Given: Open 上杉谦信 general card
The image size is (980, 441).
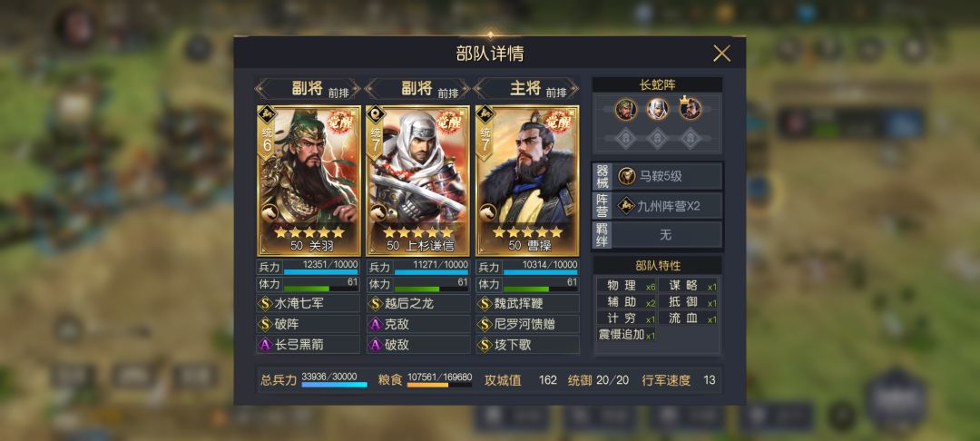Looking at the screenshot, I should click(x=418, y=180).
